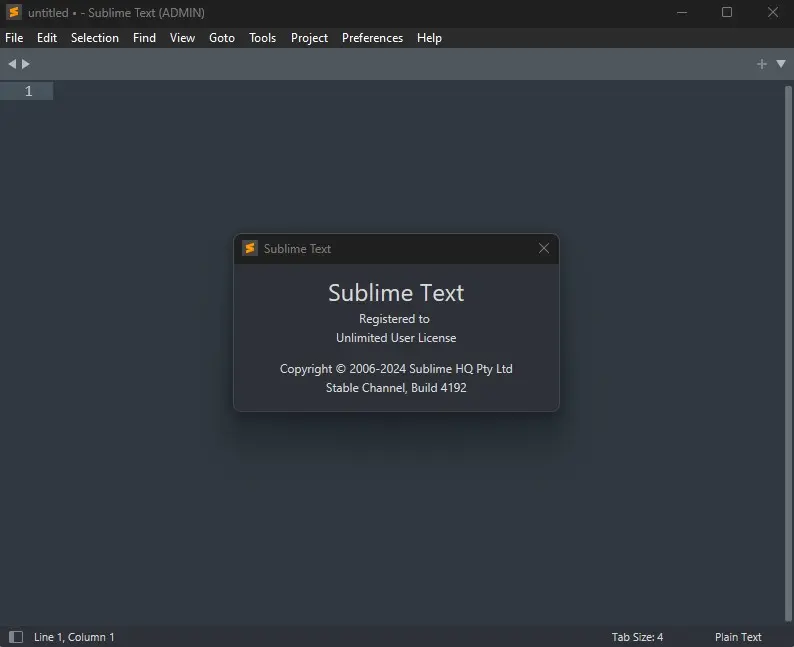Open the Help menu
The image size is (794, 647).
pos(429,38)
